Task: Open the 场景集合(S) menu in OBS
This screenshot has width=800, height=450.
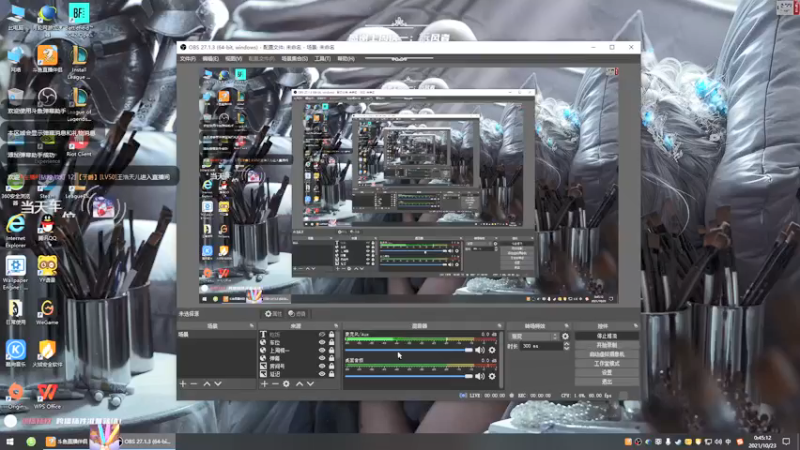Action: pos(294,59)
